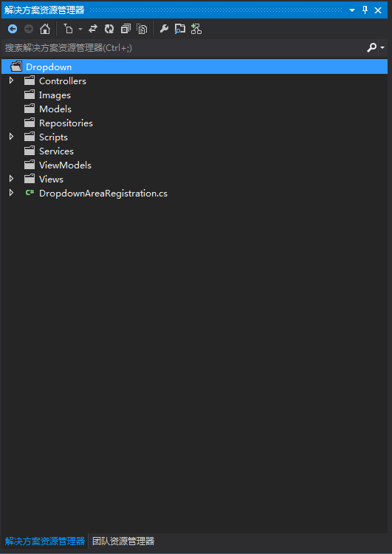Open Properties wrench icon

(x=164, y=29)
